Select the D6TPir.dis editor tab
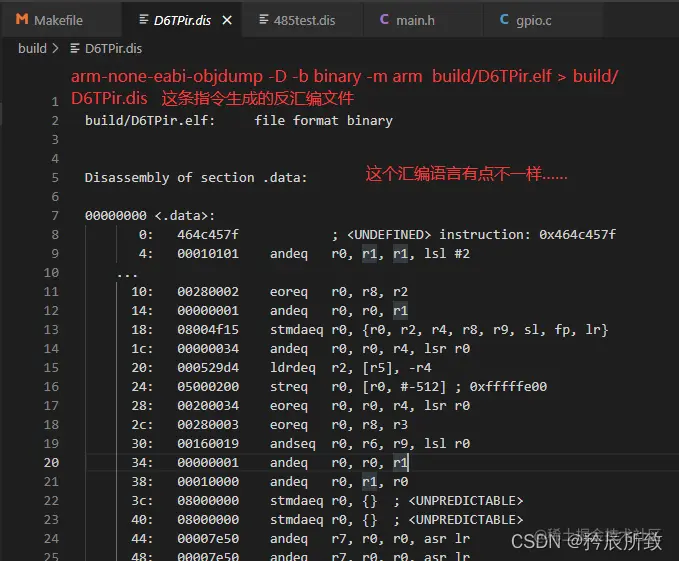The height and width of the screenshot is (561, 679). (x=182, y=20)
